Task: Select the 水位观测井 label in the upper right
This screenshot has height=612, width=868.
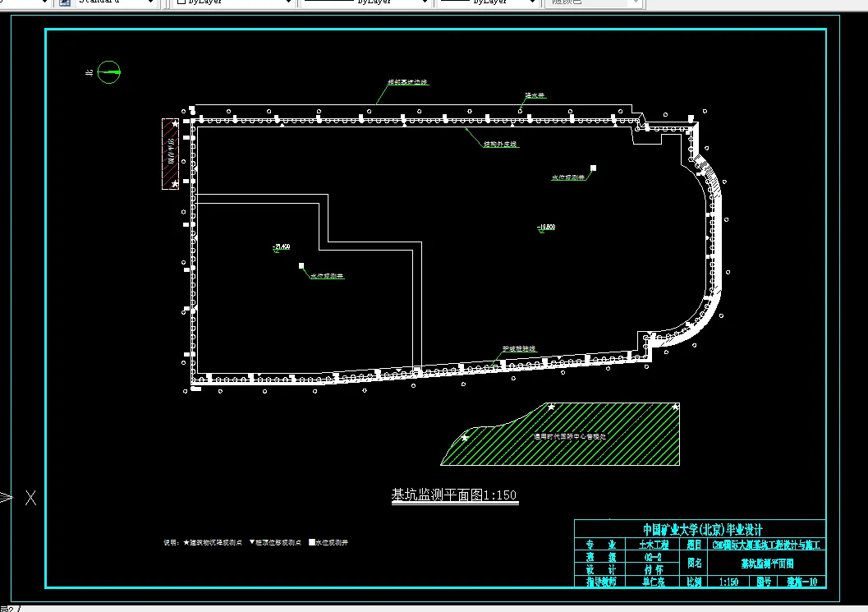Action: [x=568, y=177]
